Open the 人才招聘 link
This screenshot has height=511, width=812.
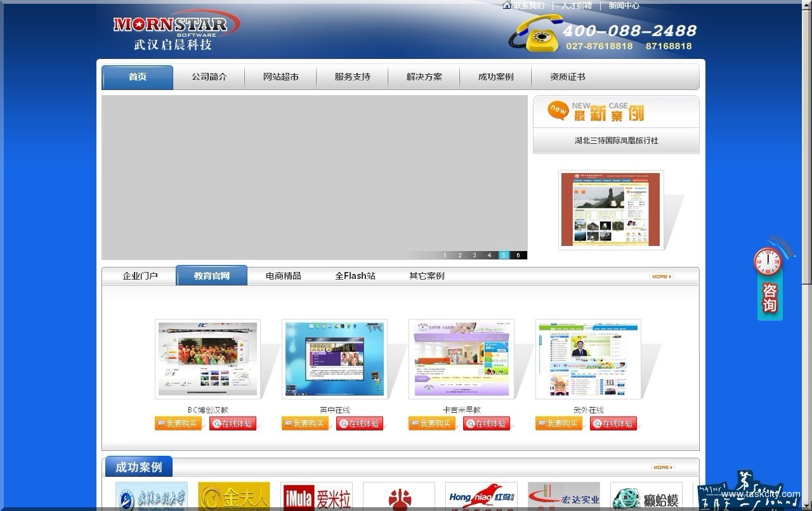(576, 6)
